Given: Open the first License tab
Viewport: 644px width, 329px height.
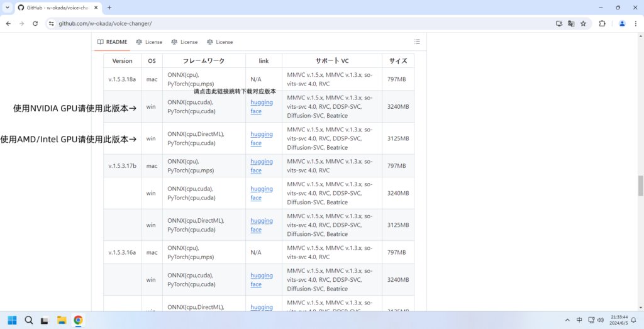Looking at the screenshot, I should 149,42.
